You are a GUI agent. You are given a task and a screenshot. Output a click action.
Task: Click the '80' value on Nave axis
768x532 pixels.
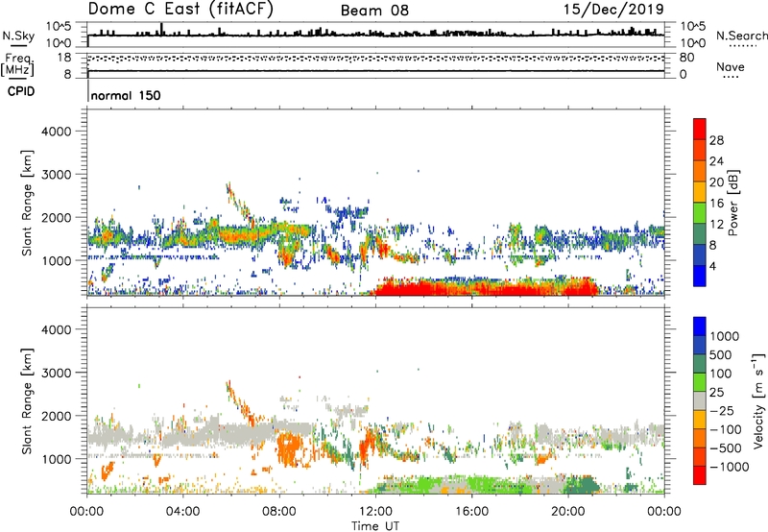[x=686, y=58]
